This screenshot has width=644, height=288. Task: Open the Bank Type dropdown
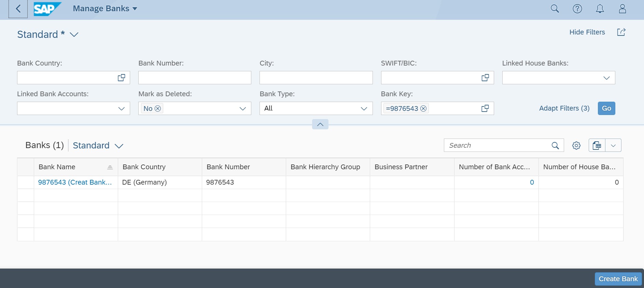[x=364, y=109]
